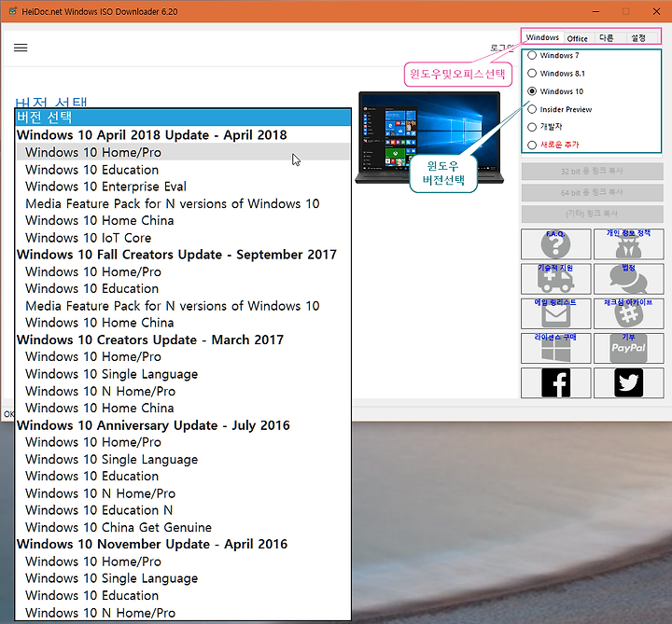Click the Windows 10 laptop image
The width and height of the screenshot is (672, 624).
(429, 137)
